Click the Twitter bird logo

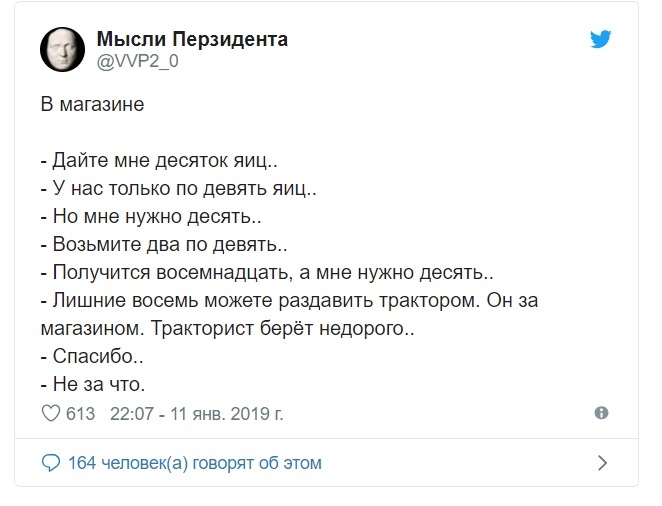pyautogui.click(x=601, y=39)
